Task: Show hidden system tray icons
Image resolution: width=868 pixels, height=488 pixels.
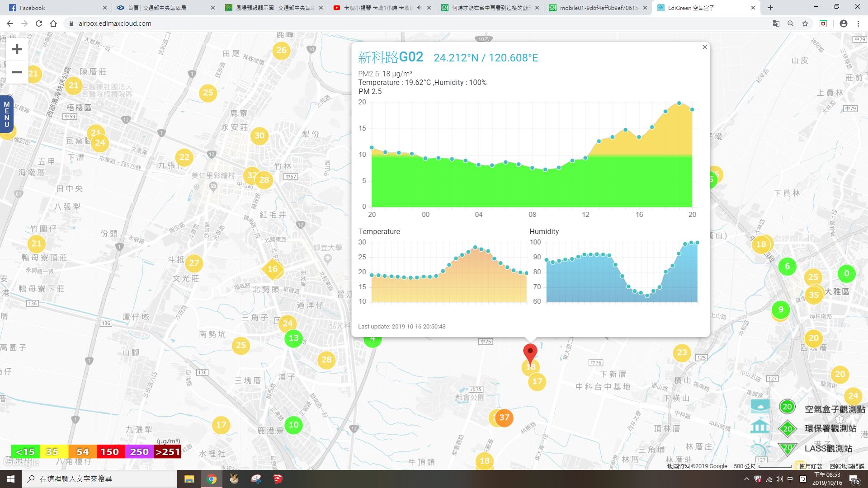Action: pyautogui.click(x=746, y=479)
